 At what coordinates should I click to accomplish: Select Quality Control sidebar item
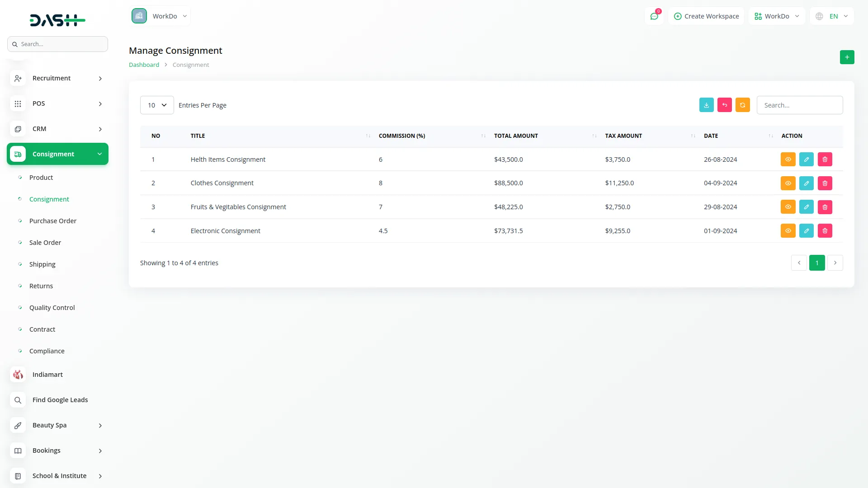(x=52, y=308)
